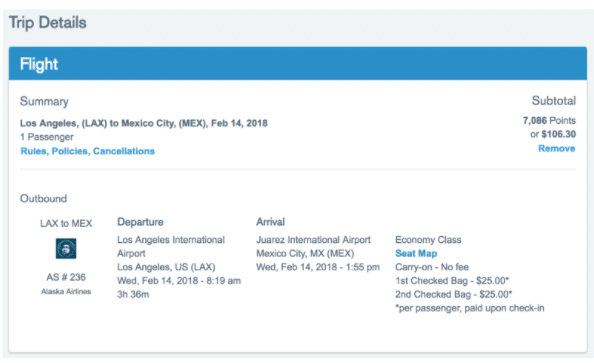
Task: Select the 1st Checked Bag fee line
Action: [452, 281]
